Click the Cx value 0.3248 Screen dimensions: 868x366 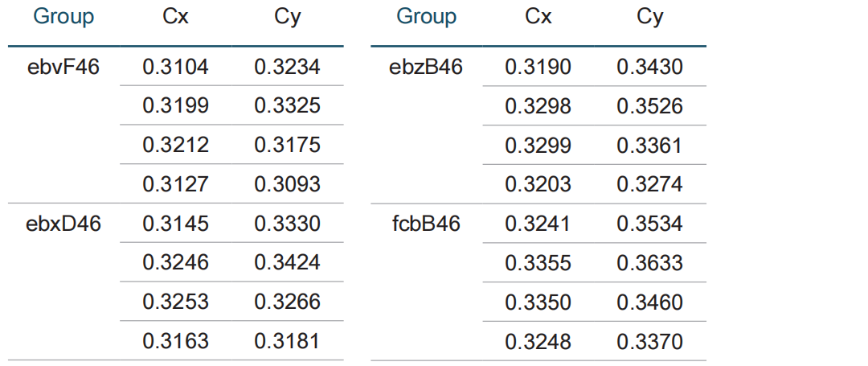point(538,342)
